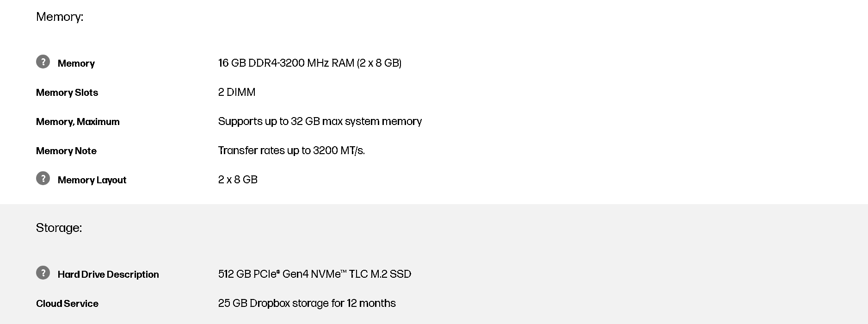Select the 2 DIMM value text
The height and width of the screenshot is (324, 868).
pyautogui.click(x=237, y=92)
